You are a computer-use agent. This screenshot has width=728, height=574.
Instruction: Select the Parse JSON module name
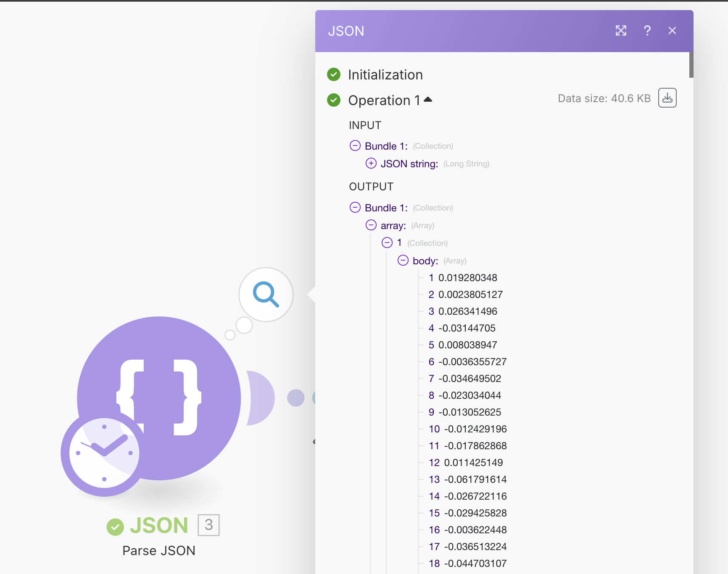point(159,550)
